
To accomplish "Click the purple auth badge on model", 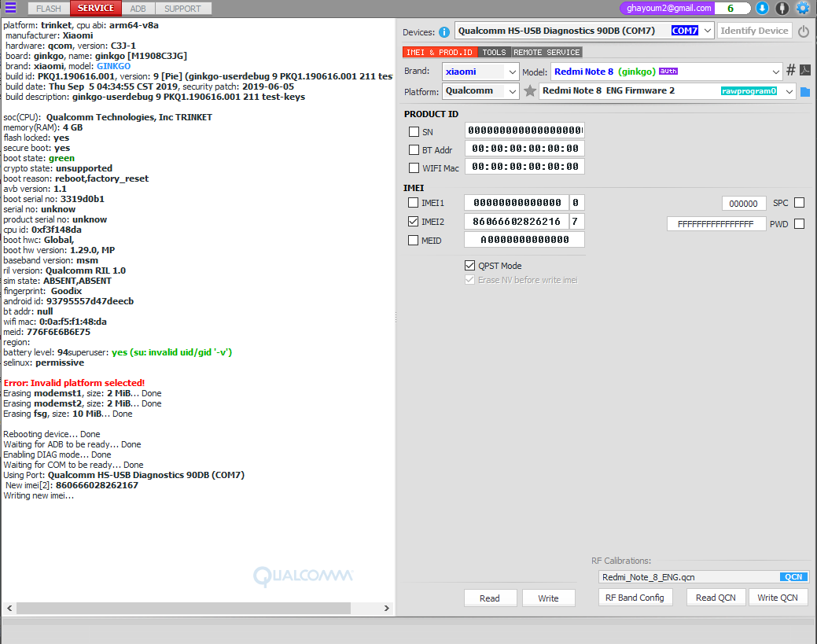I will (668, 72).
